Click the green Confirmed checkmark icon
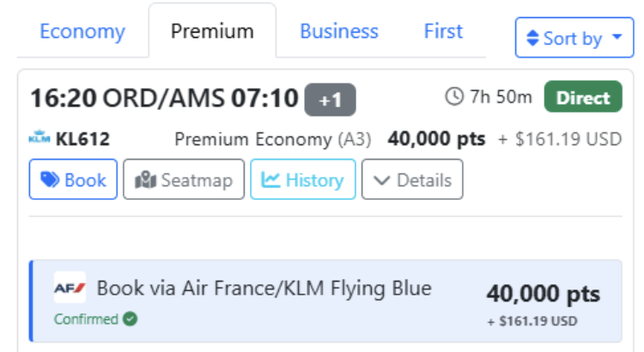The width and height of the screenshot is (644, 352). tap(130, 319)
